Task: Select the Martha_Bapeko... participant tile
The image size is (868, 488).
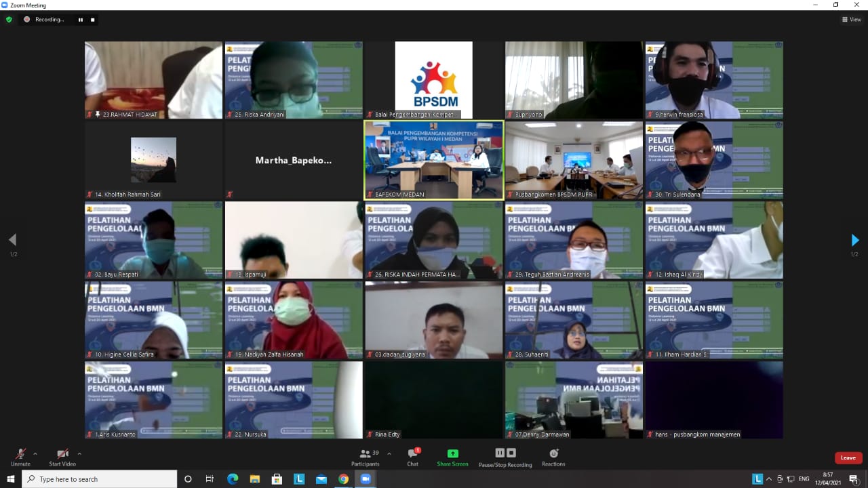Action: click(294, 160)
